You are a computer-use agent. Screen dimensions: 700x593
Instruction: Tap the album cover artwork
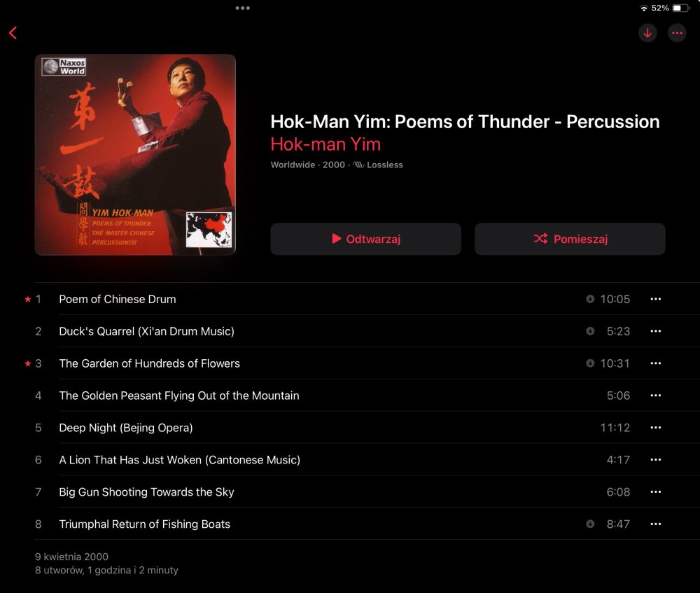click(x=135, y=155)
